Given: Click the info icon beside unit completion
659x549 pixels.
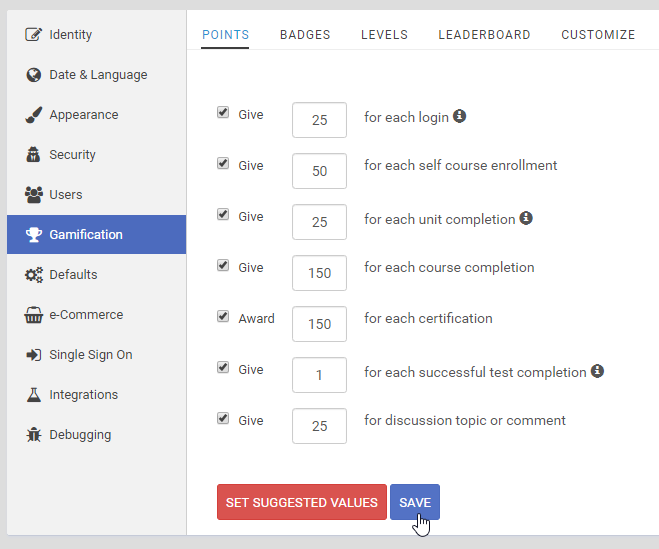Looking at the screenshot, I should pos(526,218).
